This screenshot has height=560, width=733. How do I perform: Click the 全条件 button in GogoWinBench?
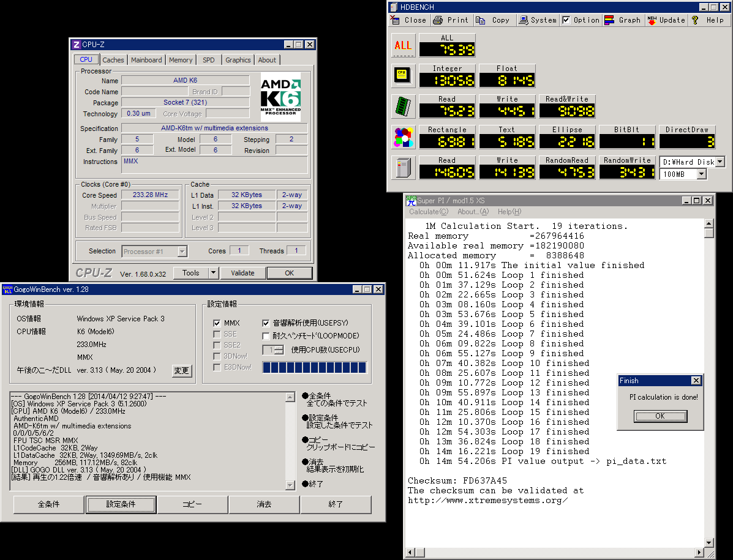click(x=48, y=504)
